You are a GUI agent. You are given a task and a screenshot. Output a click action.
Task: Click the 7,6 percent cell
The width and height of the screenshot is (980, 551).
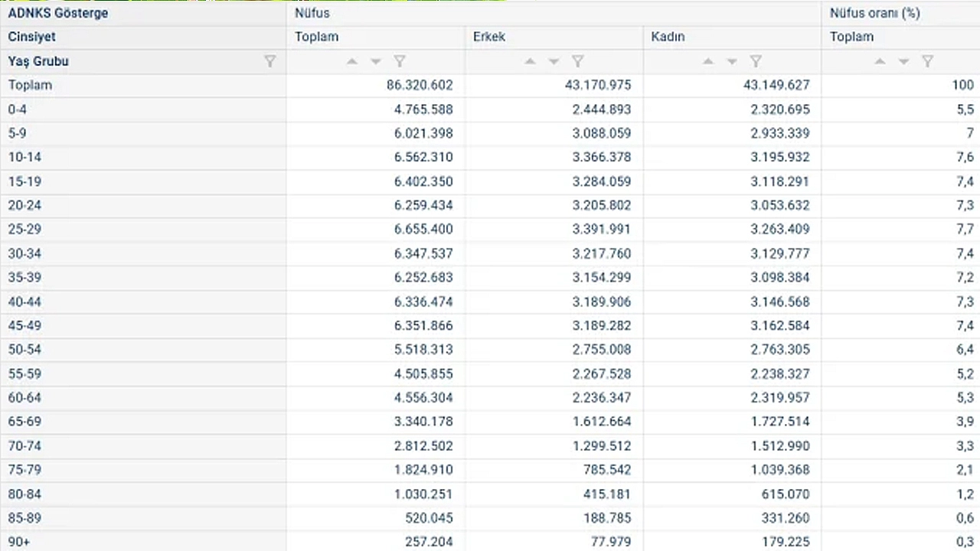(965, 157)
